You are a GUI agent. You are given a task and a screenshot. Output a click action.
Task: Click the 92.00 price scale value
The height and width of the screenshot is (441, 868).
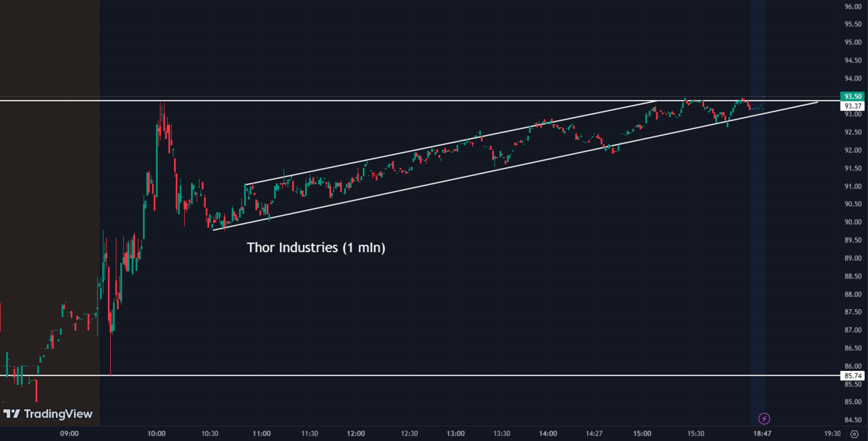coord(853,151)
